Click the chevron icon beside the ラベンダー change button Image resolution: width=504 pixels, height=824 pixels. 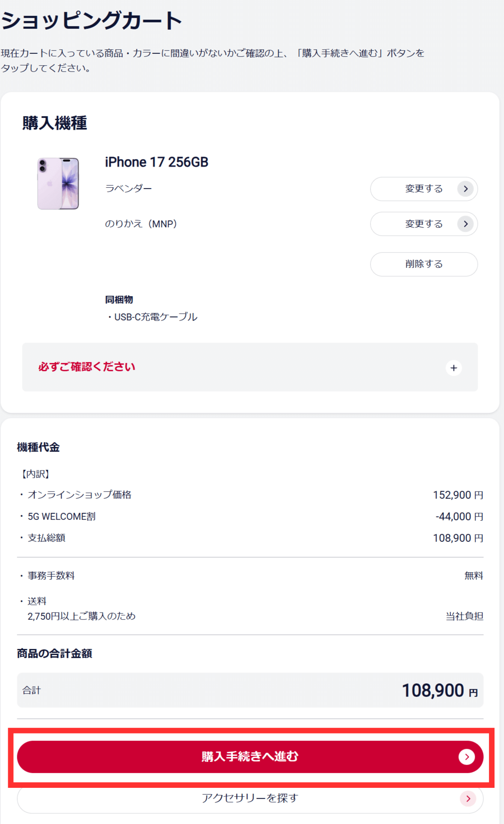pyautogui.click(x=465, y=189)
